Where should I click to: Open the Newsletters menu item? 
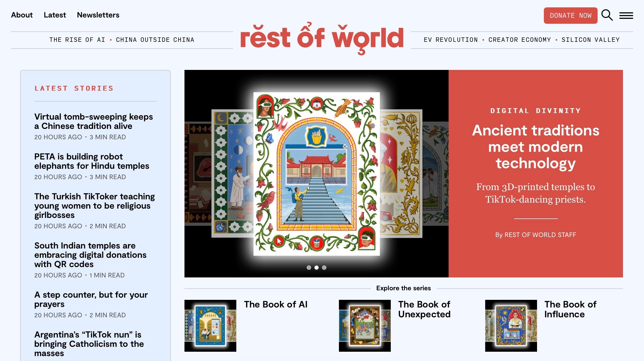[x=98, y=15]
